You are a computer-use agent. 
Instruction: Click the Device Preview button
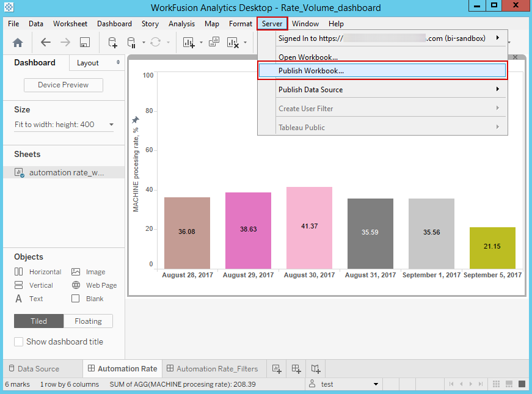(x=64, y=85)
